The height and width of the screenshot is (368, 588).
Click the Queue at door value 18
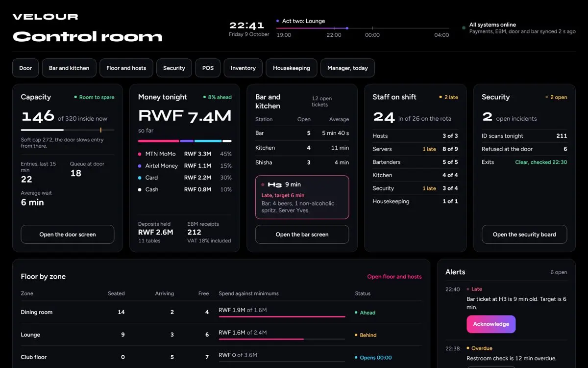(x=76, y=173)
